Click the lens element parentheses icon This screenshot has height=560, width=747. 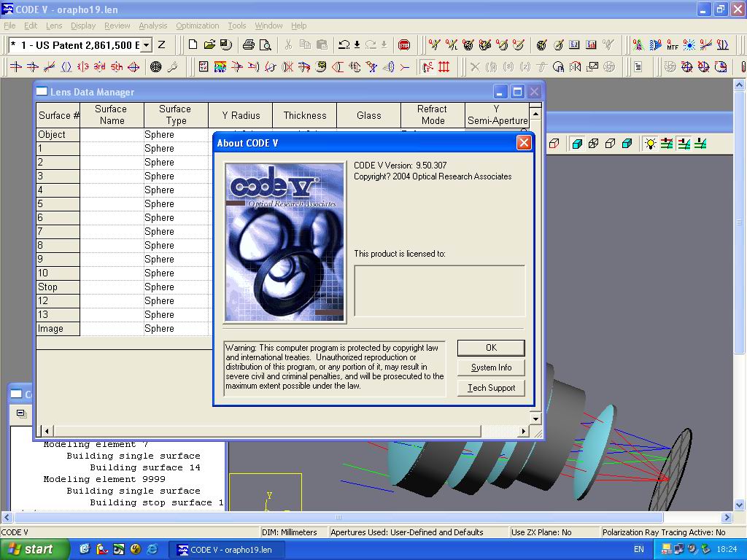(66, 67)
